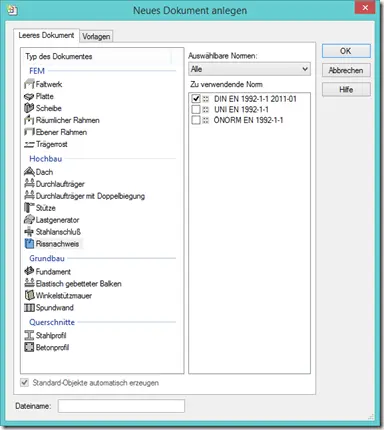Pick the Stütze column icon

click(x=29, y=207)
